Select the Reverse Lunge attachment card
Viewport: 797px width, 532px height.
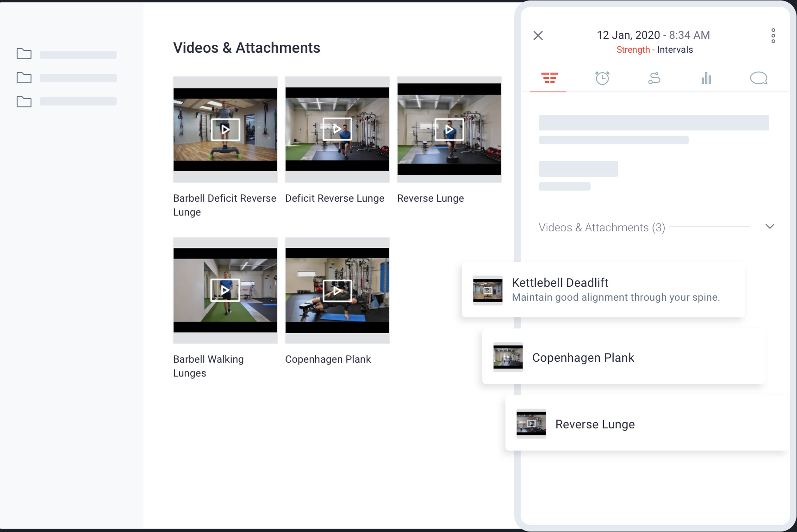[646, 424]
